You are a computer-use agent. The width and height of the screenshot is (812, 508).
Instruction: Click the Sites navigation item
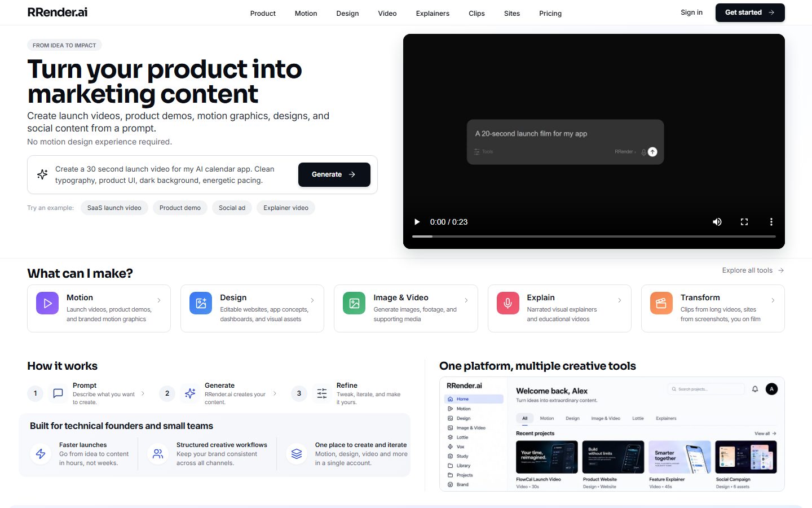point(512,13)
